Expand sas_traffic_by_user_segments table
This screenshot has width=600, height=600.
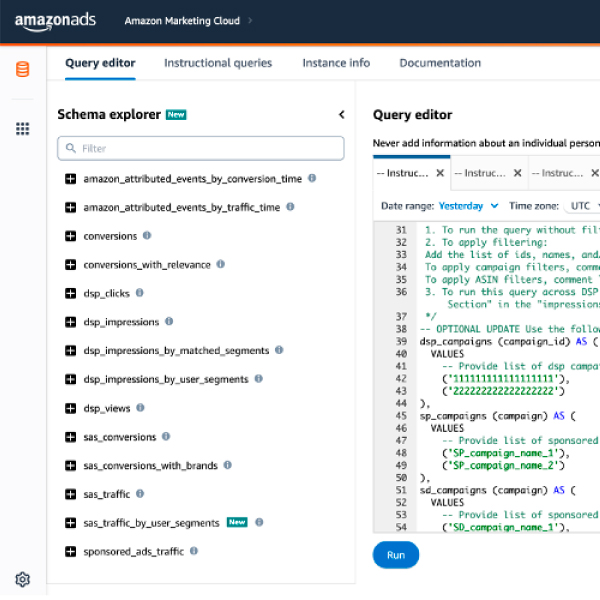(x=70, y=523)
